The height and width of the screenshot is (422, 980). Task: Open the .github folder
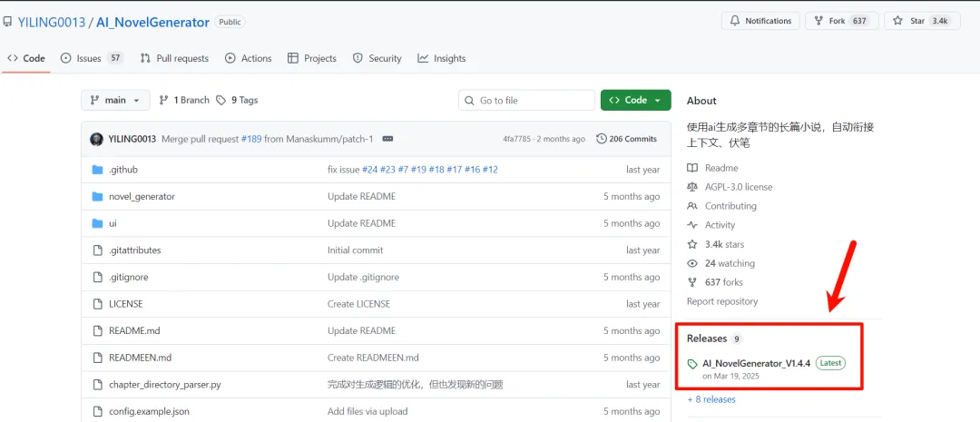[123, 170]
